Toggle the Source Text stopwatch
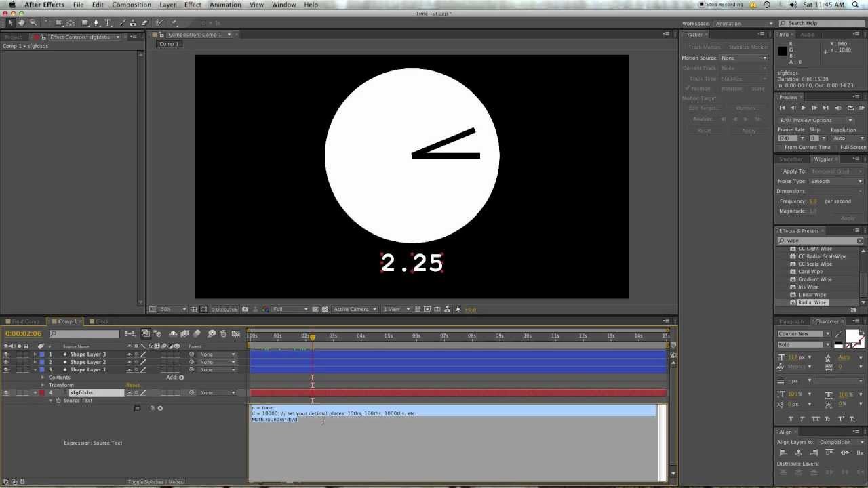The width and height of the screenshot is (868, 488). coord(58,401)
